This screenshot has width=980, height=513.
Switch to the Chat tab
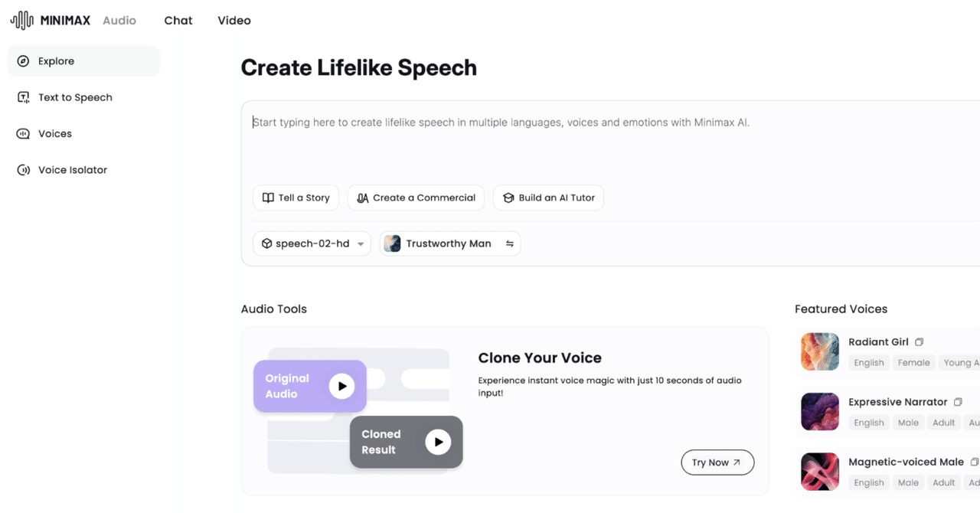(178, 21)
